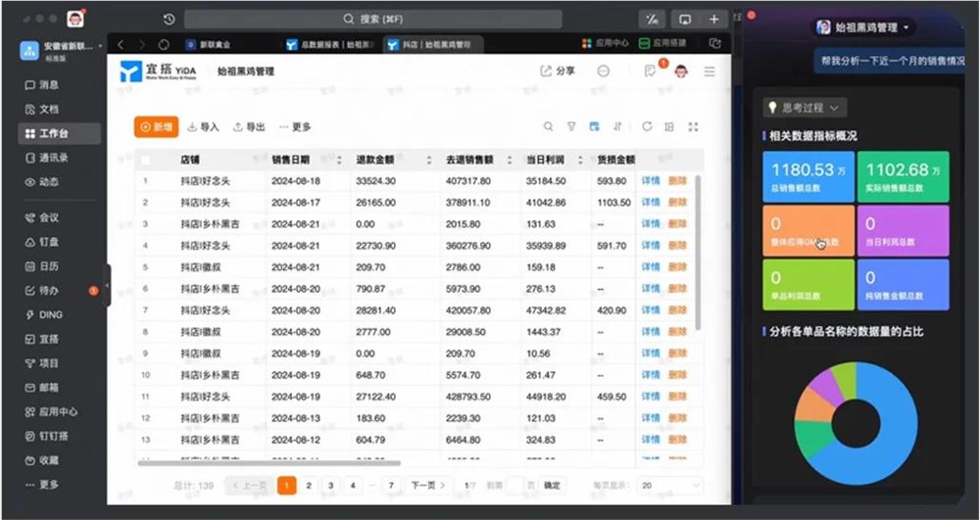Open DING in the sidebar
980x520 pixels.
point(44,315)
